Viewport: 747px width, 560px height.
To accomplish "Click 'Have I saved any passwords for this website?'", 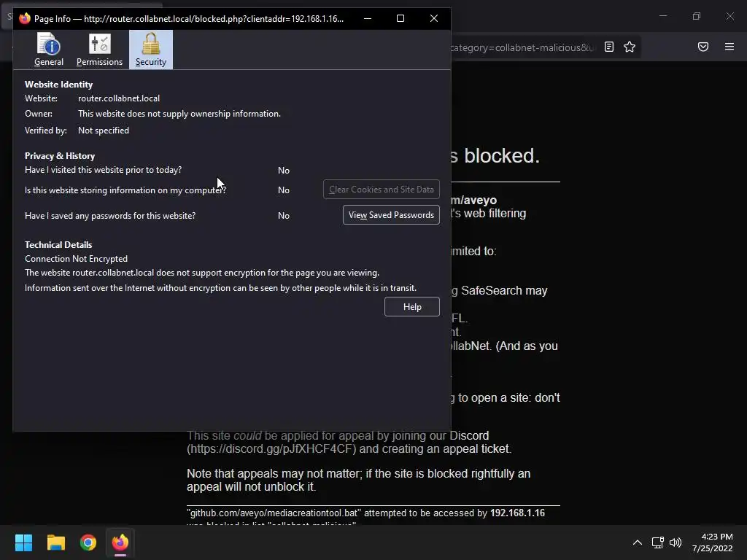I will point(110,216).
